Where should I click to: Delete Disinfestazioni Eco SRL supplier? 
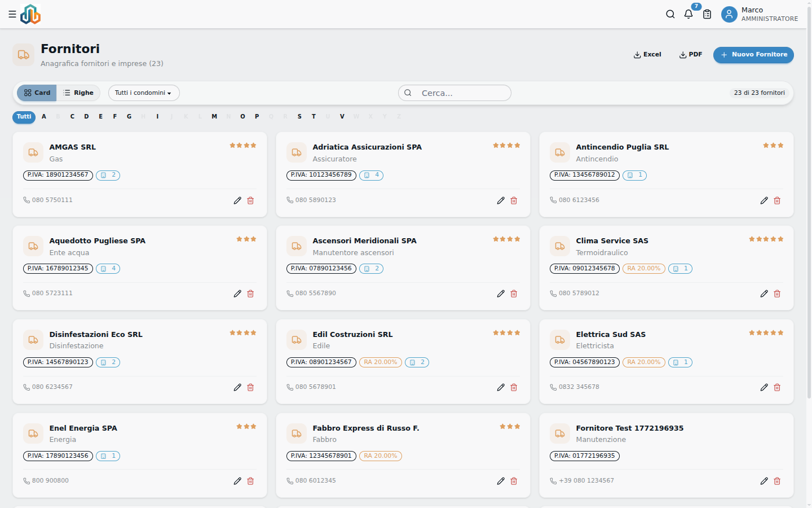250,387
